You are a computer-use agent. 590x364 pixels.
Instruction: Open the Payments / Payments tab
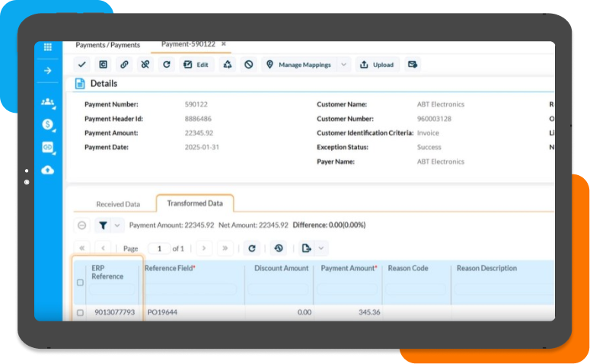107,45
